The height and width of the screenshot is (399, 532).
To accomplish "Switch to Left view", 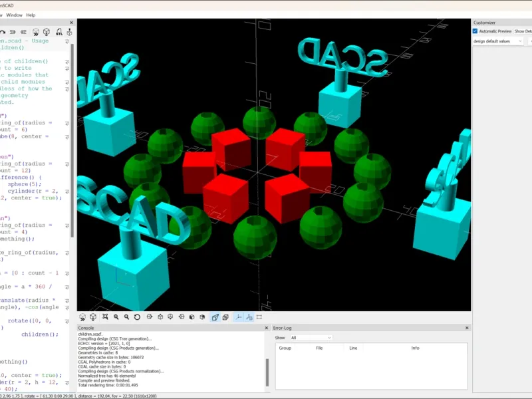I will point(182,317).
